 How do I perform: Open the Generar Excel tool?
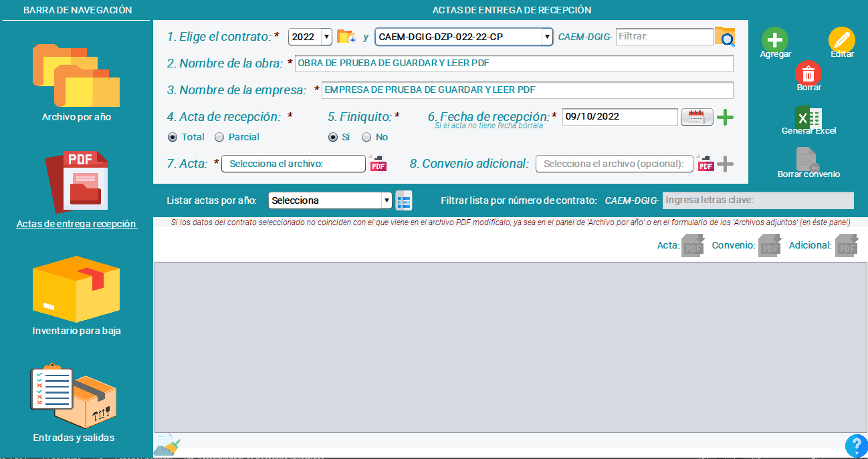pyautogui.click(x=809, y=117)
